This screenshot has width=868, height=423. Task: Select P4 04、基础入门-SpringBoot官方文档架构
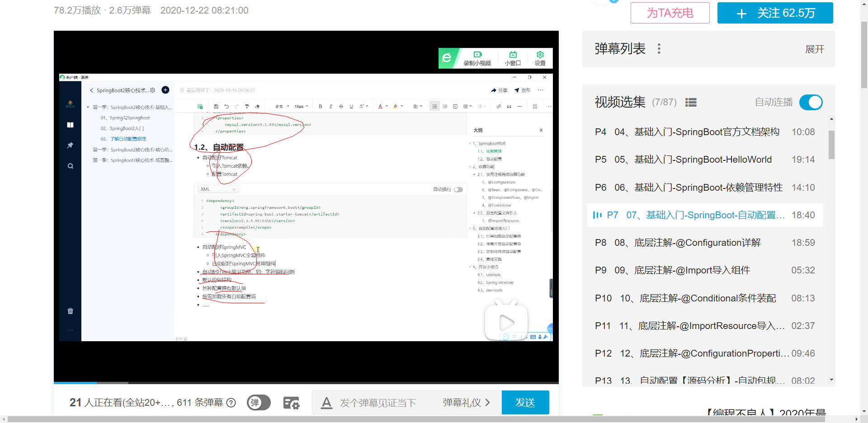pos(705,132)
